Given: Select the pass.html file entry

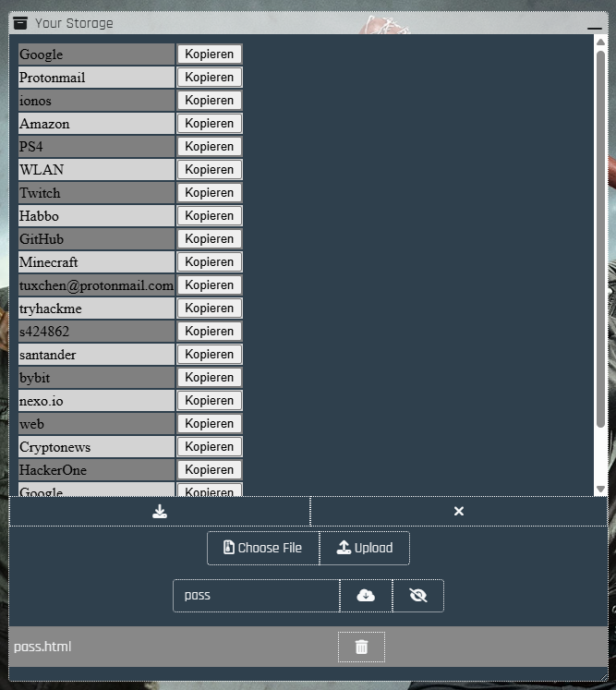Looking at the screenshot, I should tap(42, 647).
